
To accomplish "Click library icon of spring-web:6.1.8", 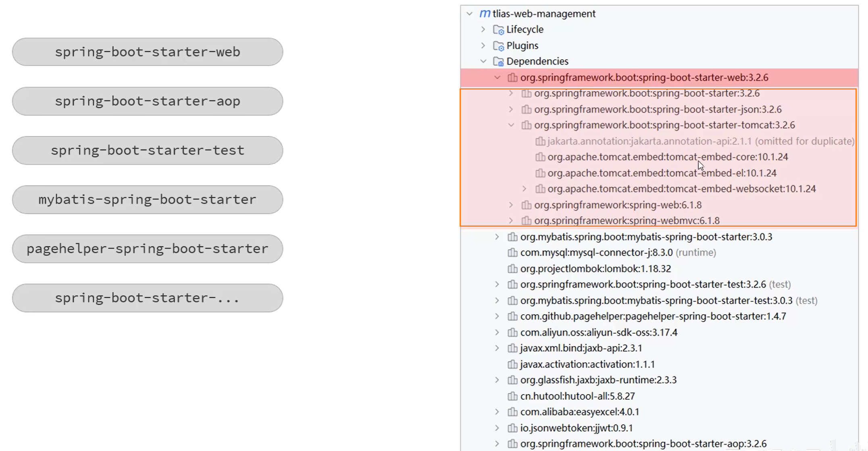I will 526,205.
